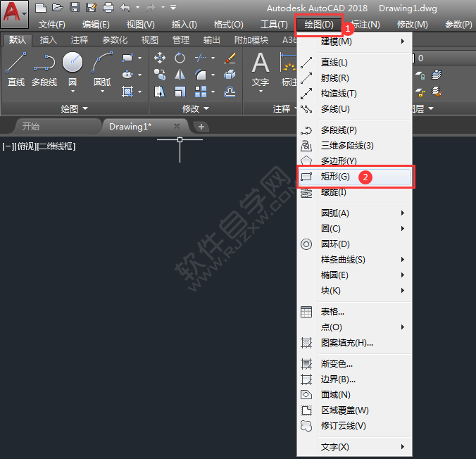
Task: Switch to the 附加模块 ribbon tab
Action: coord(251,39)
